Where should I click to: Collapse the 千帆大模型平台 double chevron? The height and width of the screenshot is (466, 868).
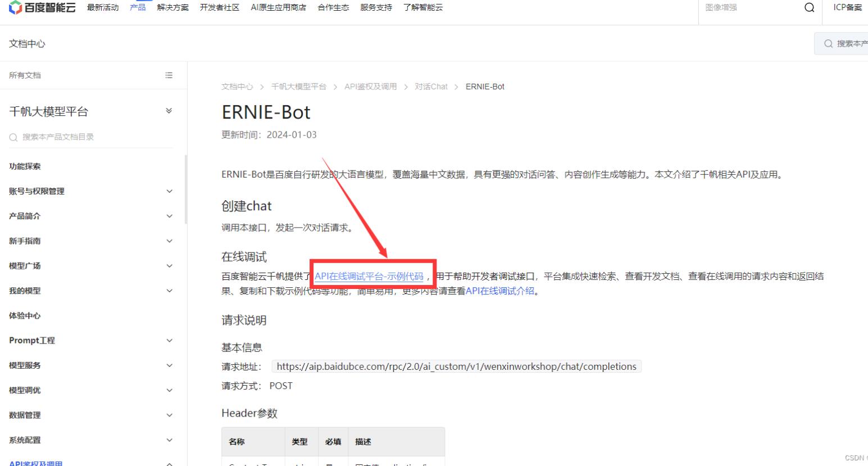tap(169, 111)
